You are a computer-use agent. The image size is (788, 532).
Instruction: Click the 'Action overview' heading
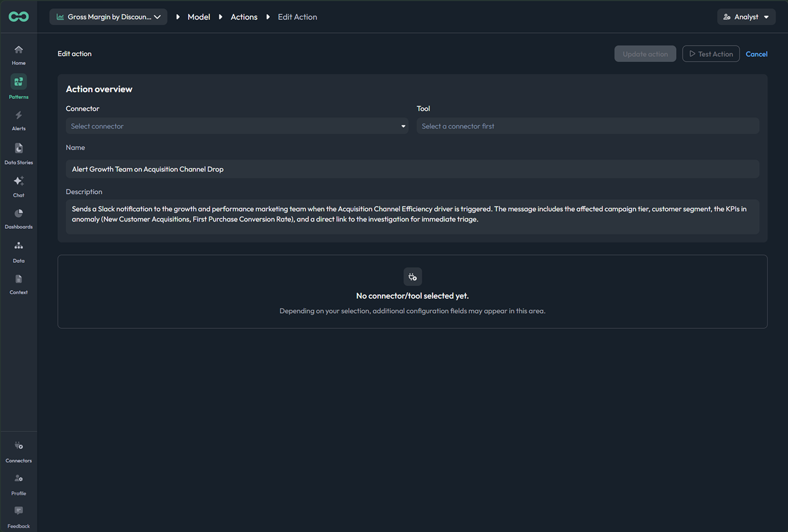99,89
